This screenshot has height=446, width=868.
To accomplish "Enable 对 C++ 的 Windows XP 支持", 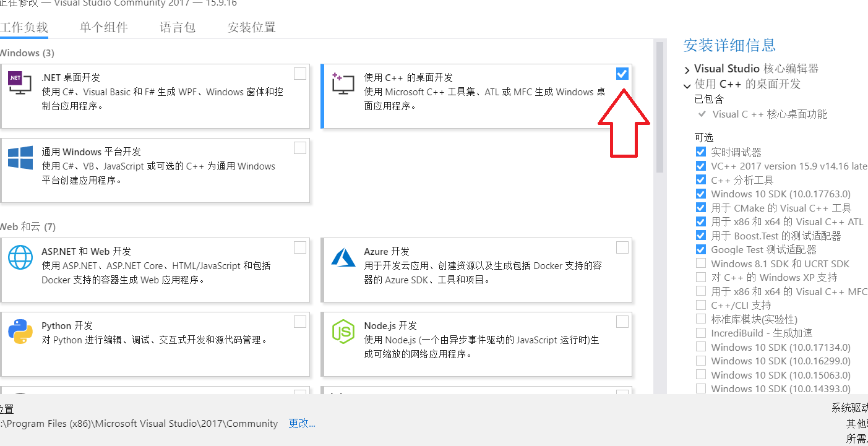I will point(701,277).
